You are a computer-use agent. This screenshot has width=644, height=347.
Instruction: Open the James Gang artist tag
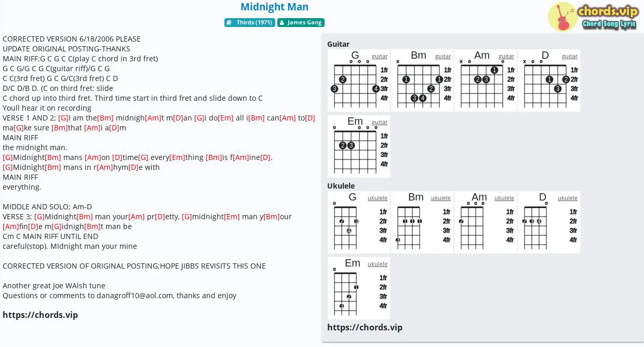coord(301,22)
